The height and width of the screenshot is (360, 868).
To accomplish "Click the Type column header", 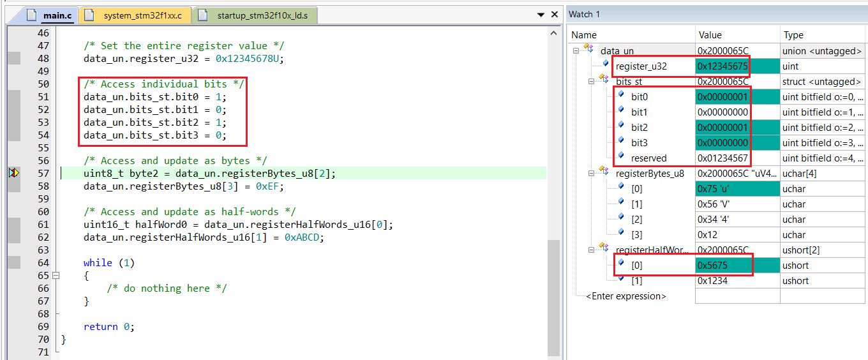I will pyautogui.click(x=823, y=35).
